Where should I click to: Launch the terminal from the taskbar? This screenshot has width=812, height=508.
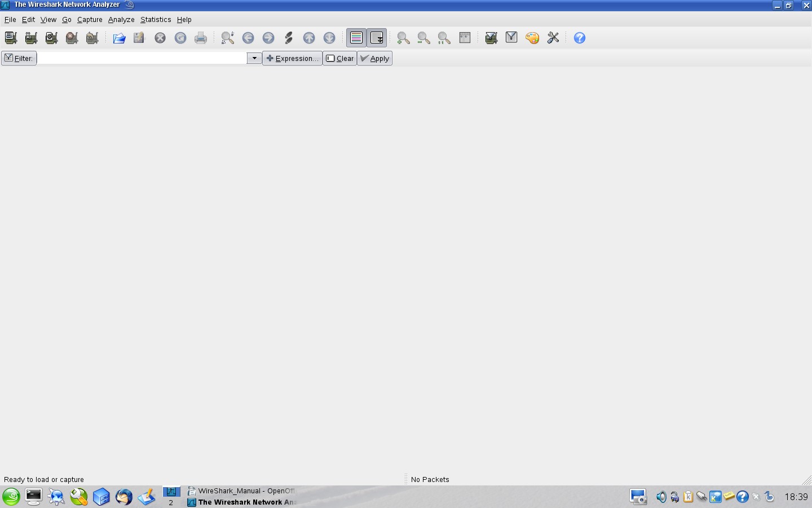[x=34, y=497]
